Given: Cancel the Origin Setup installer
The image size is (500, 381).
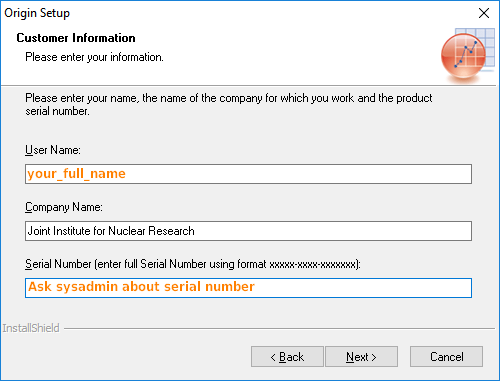Looking at the screenshot, I should click(446, 357).
